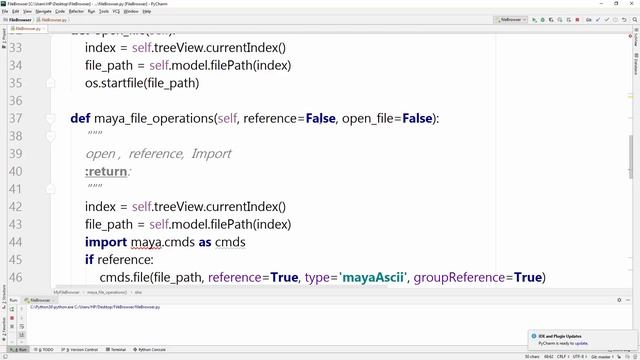Click scroll-to-end icon in the Run panel
640x360 pixels.
coord(22,335)
